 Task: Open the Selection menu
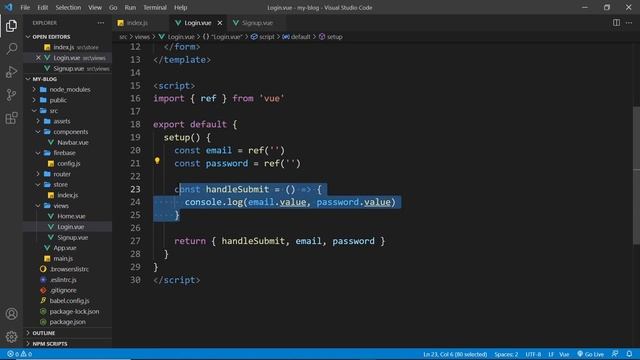(68, 7)
